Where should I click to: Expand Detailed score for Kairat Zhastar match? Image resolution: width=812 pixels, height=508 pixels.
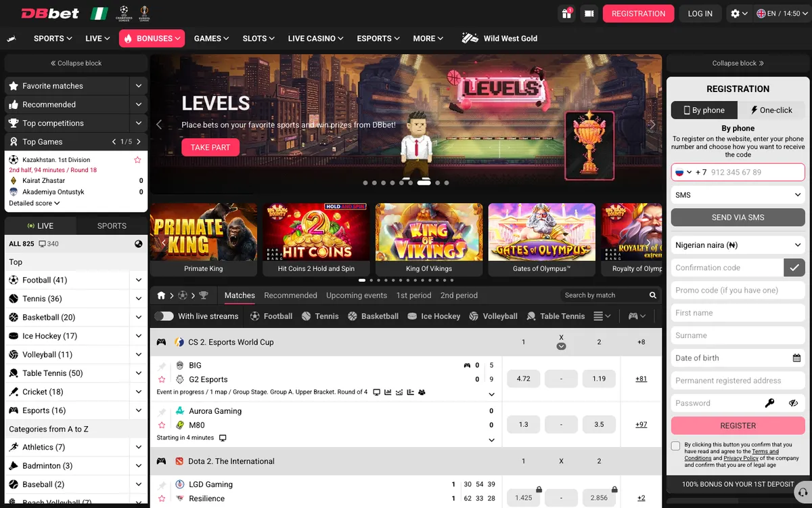tap(35, 203)
